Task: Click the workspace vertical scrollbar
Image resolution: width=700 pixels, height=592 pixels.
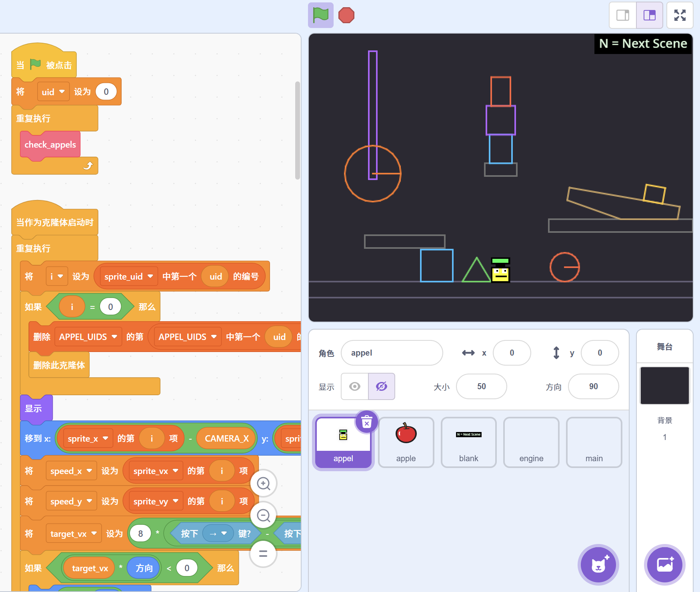Action: click(297, 130)
